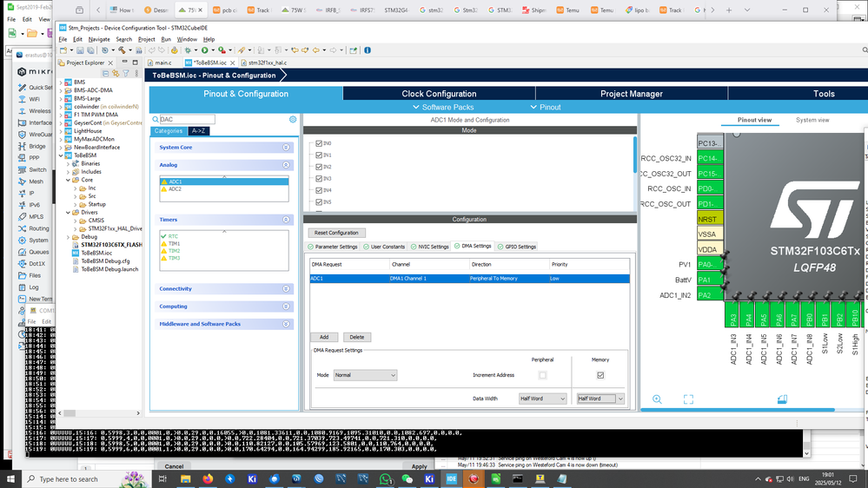
Task: Click the Back navigation yellow arrow
Action: (315, 50)
